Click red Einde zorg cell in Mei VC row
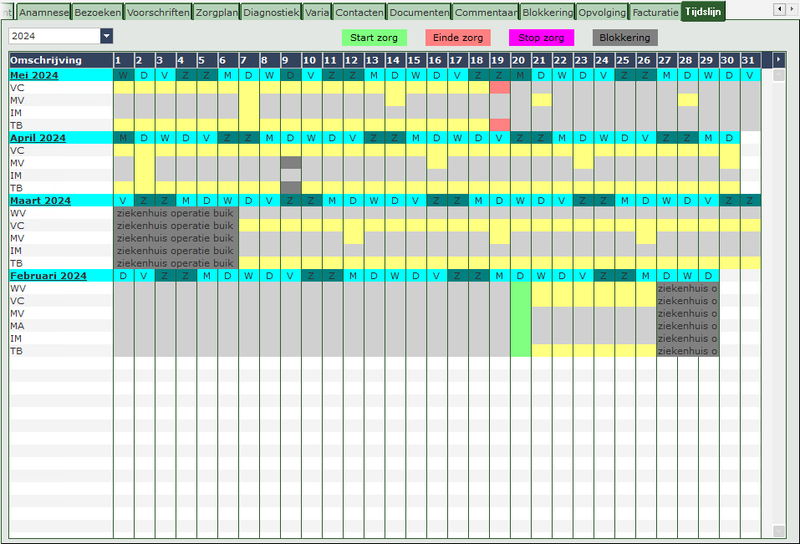 [x=499, y=88]
